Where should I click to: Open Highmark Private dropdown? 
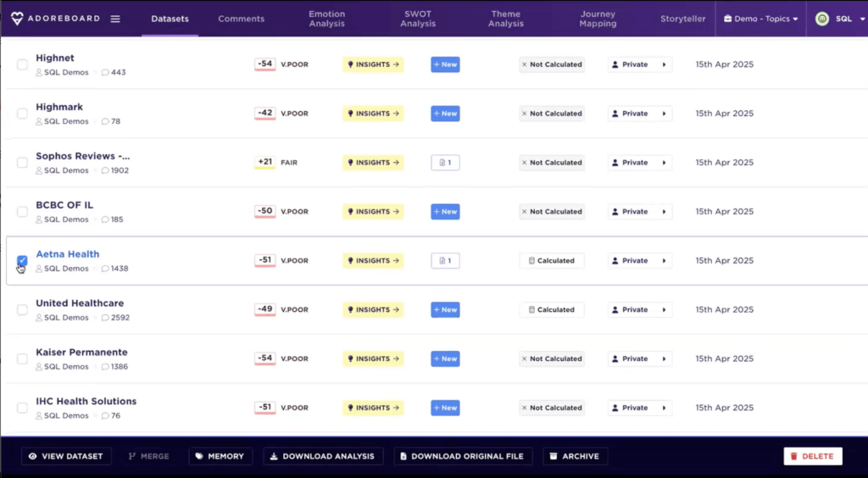point(640,114)
